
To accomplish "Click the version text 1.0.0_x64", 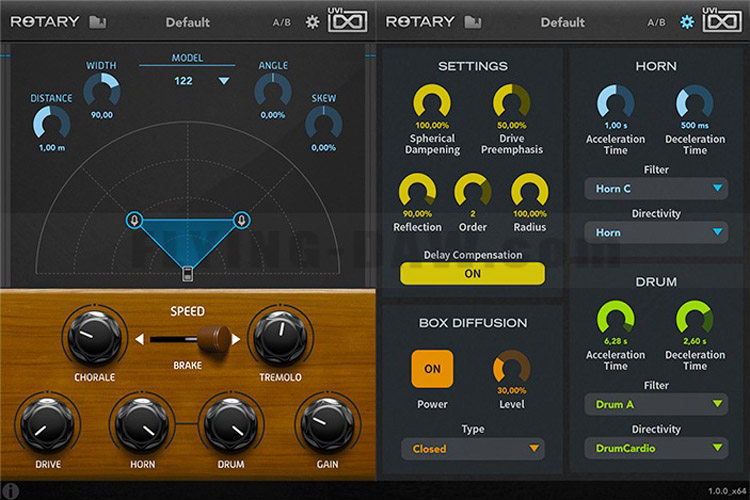I will tap(727, 491).
